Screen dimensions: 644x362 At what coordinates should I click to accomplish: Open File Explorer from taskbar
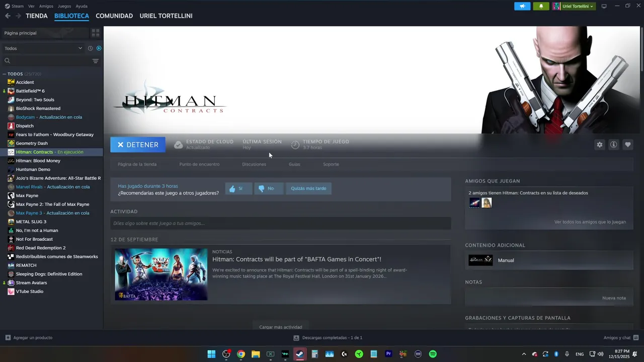click(x=256, y=354)
